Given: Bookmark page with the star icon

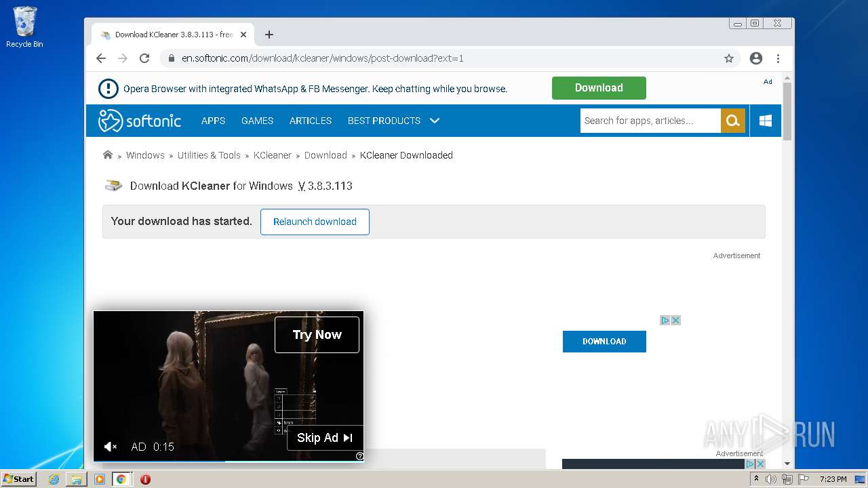Looking at the screenshot, I should coord(729,58).
